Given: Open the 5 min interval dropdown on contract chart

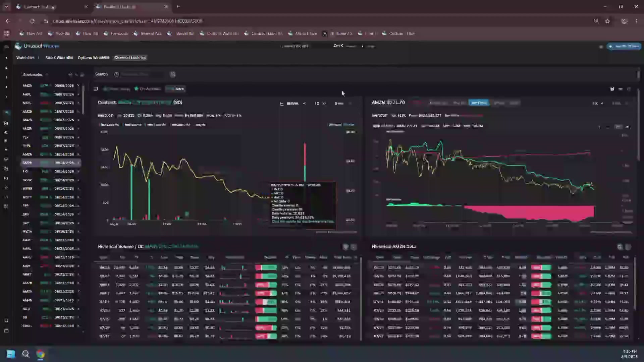Looking at the screenshot, I should coord(343,103).
